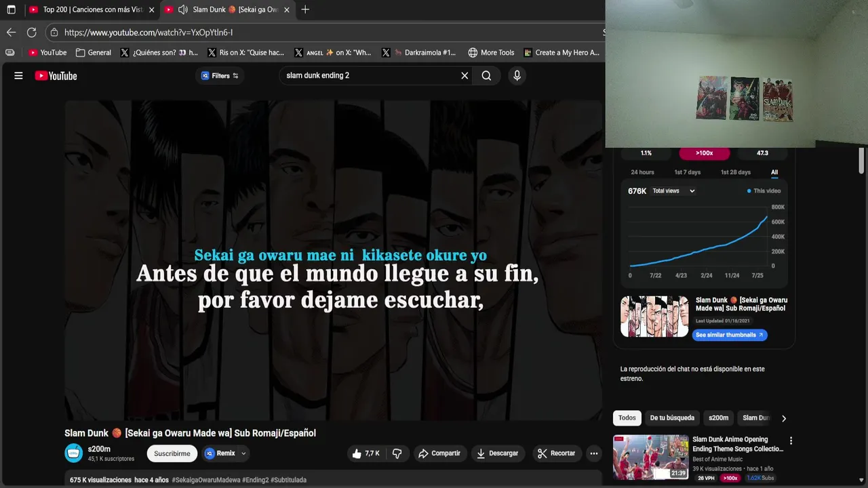Open the Filters button near search
This screenshot has width=868, height=488.
coord(220,76)
